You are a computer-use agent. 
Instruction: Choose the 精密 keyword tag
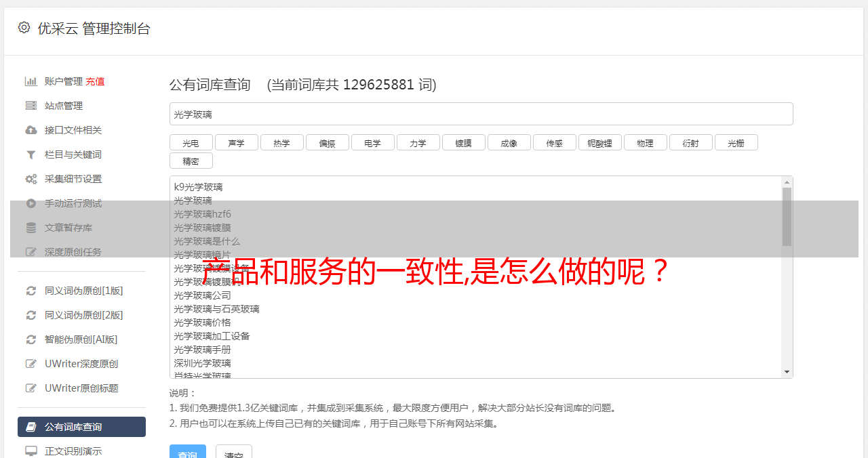pyautogui.click(x=191, y=161)
